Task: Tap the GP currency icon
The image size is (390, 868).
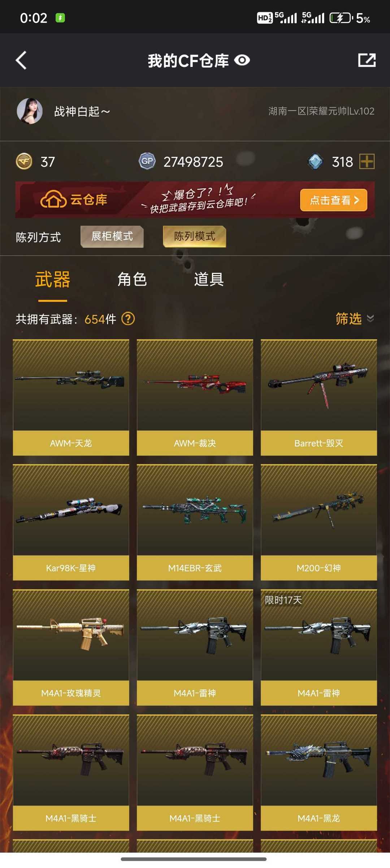Action: point(147,161)
